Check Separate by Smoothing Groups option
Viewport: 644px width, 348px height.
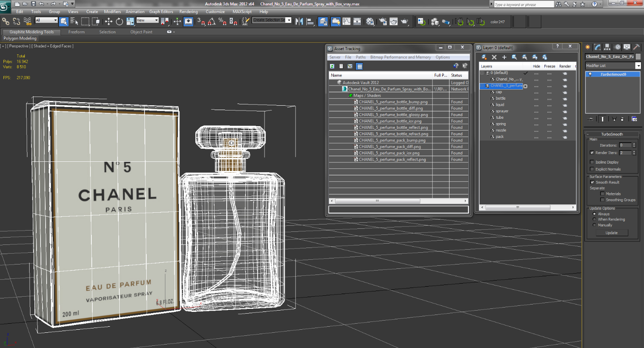point(602,200)
